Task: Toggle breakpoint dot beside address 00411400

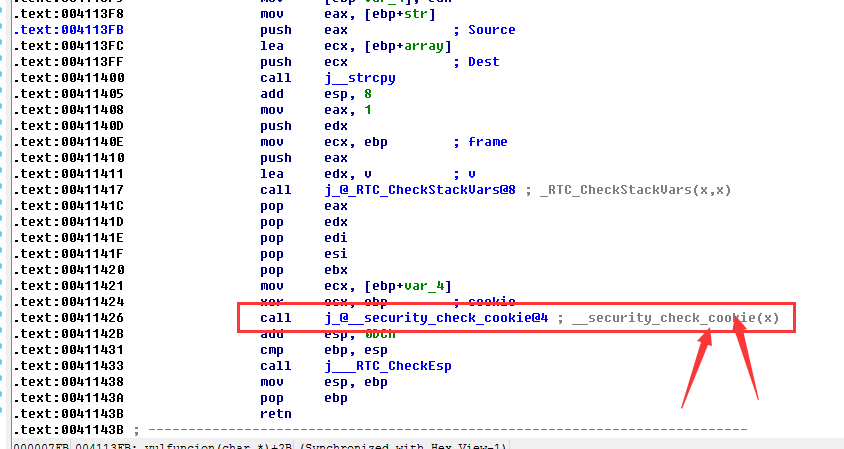Action: click(4, 78)
